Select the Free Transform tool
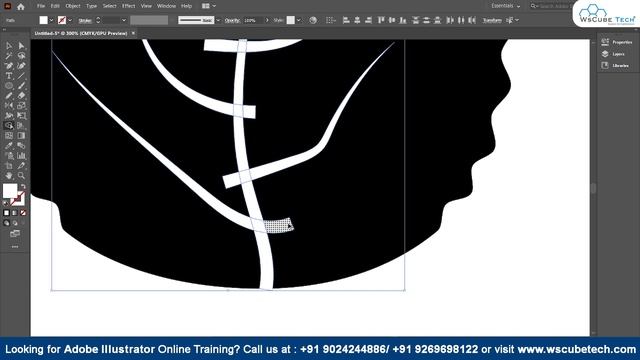 pyautogui.click(x=21, y=116)
